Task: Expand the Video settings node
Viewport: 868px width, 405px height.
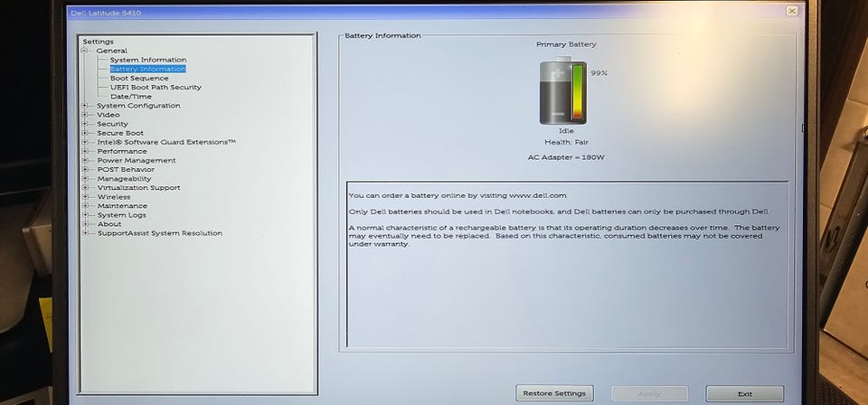Action: pos(85,115)
